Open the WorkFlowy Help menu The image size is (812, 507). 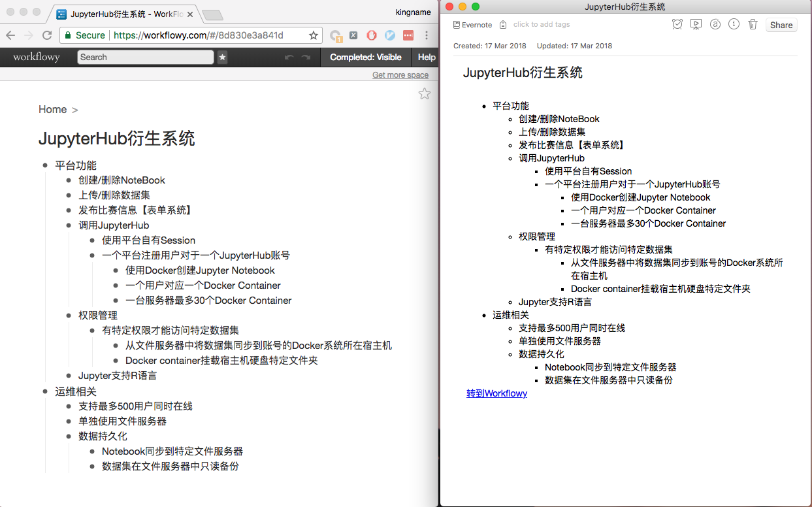[x=427, y=57]
